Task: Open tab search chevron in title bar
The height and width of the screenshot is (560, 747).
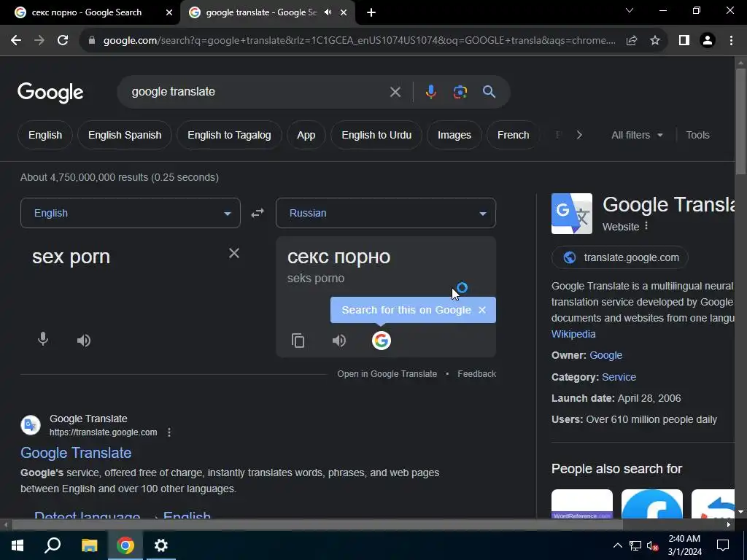Action: pyautogui.click(x=630, y=10)
